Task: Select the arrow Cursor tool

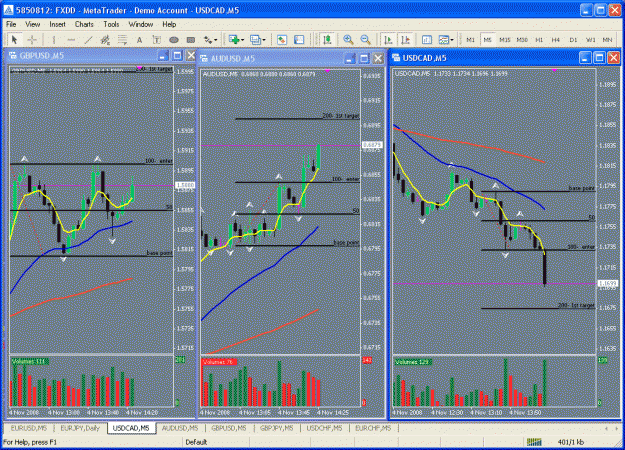Action: 15,39
